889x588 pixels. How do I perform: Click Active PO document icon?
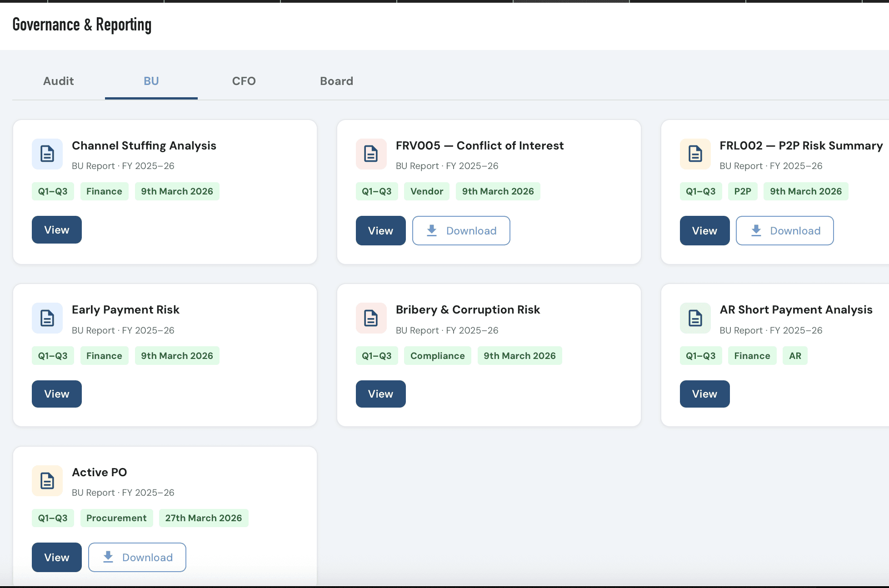[x=47, y=481]
